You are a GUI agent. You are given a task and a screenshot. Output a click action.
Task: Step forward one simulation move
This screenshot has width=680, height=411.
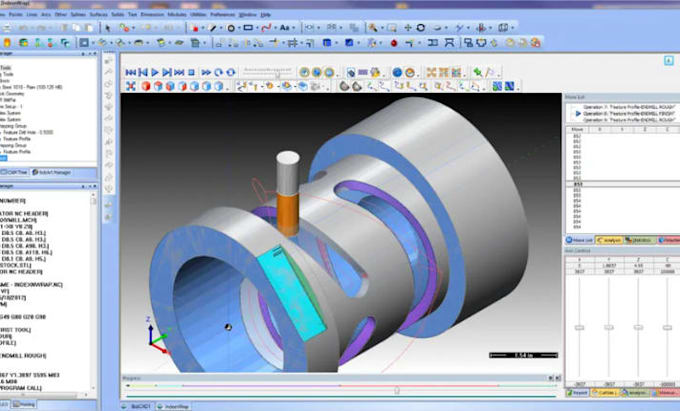[167, 72]
